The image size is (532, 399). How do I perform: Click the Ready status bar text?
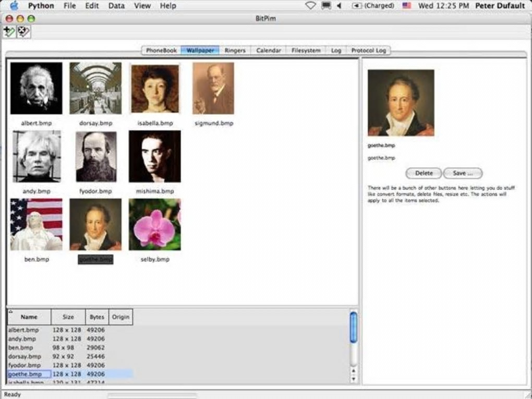click(13, 394)
